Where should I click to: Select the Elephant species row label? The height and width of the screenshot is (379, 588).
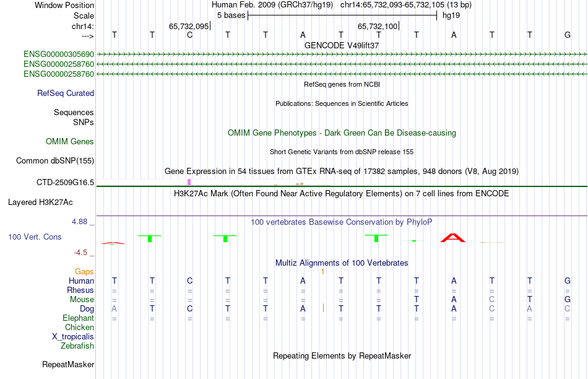tap(79, 318)
